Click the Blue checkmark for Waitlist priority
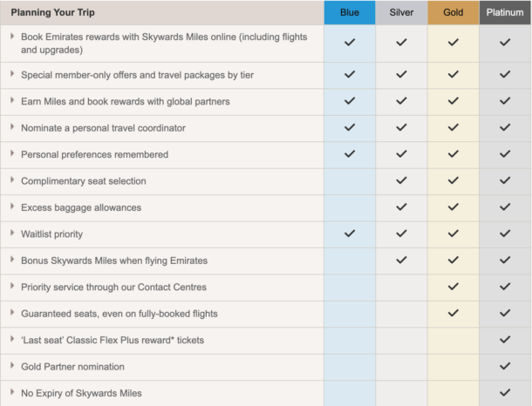532x406 pixels. coord(350,233)
